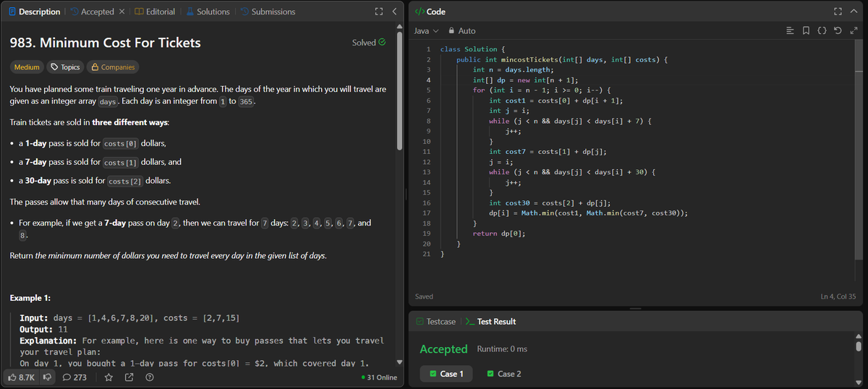Screen dimensions: 868x389
Task: Click the return dp[0] line
Action: [499, 234]
